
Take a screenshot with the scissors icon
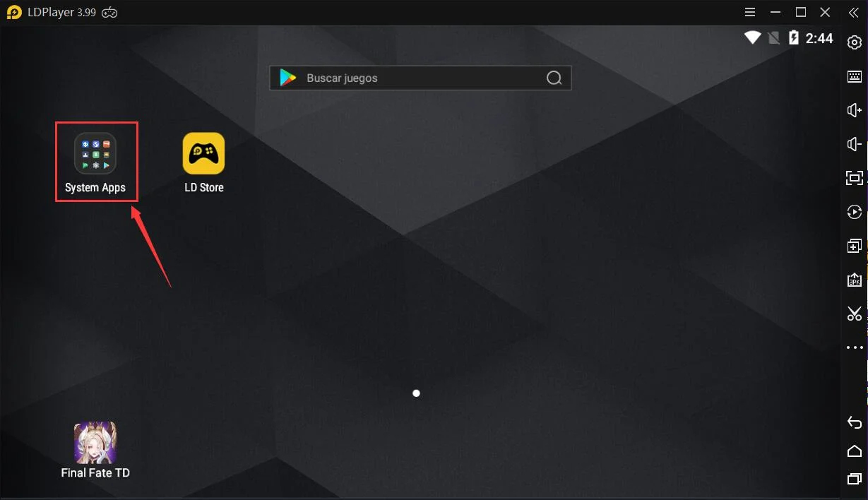click(x=855, y=314)
